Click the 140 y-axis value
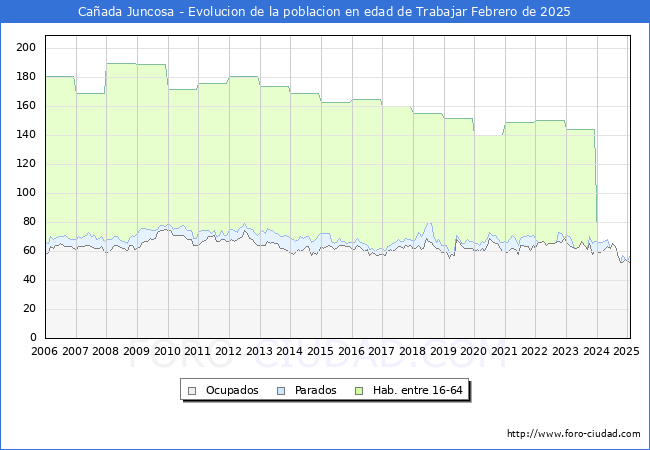 tap(26, 135)
